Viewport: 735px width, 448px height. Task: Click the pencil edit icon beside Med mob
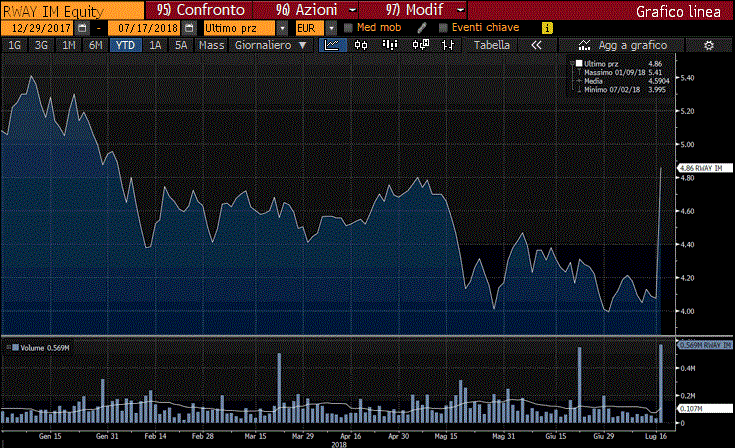pyautogui.click(x=422, y=28)
